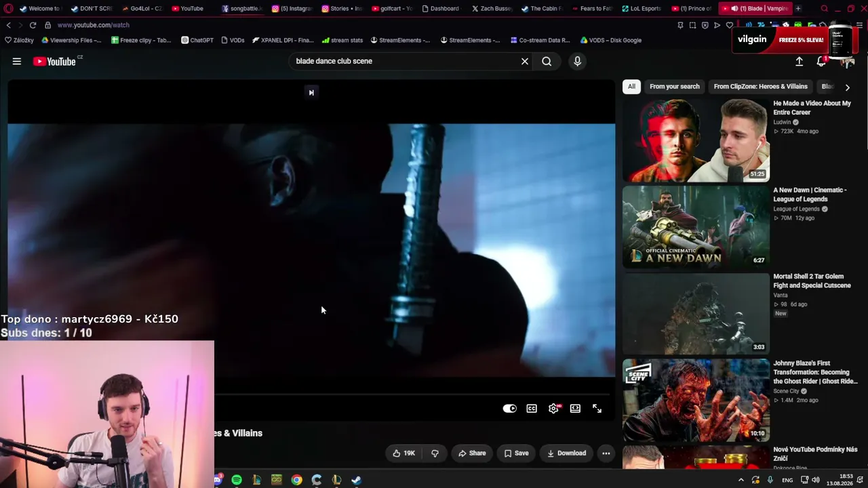868x488 pixels.
Task: Open the VODS – Disk Google bookmark
Action: [610, 40]
